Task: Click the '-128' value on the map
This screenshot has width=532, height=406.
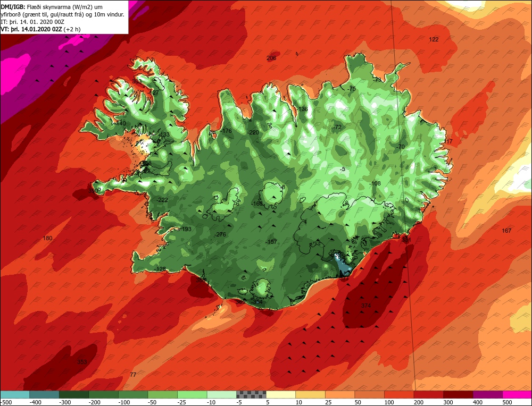Action: pyautogui.click(x=160, y=269)
